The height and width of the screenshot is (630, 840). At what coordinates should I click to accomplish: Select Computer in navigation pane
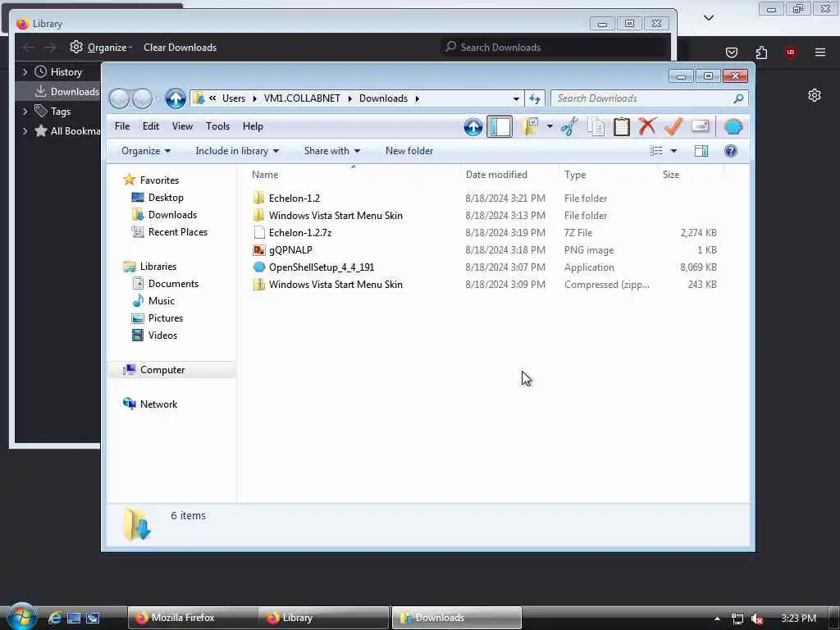171,370
